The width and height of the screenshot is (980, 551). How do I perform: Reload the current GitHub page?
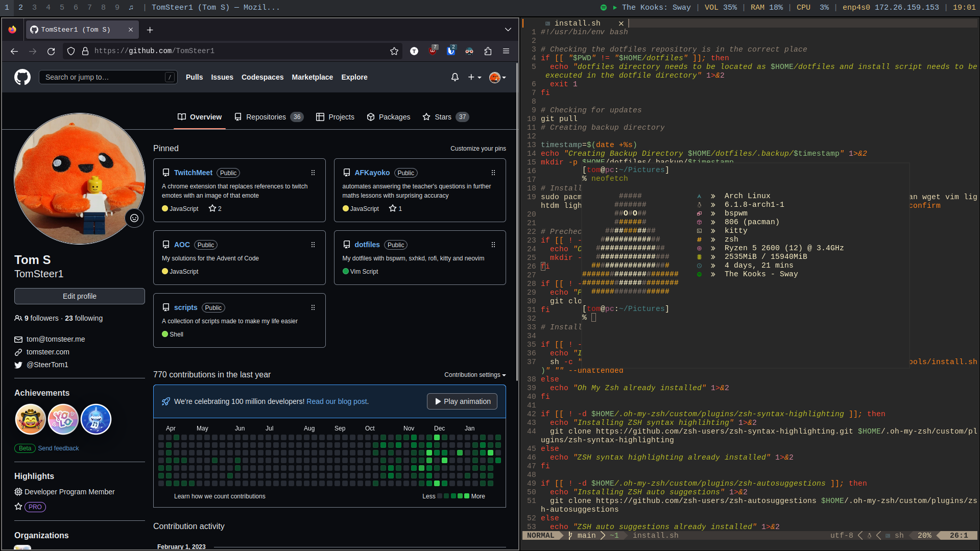coord(51,51)
